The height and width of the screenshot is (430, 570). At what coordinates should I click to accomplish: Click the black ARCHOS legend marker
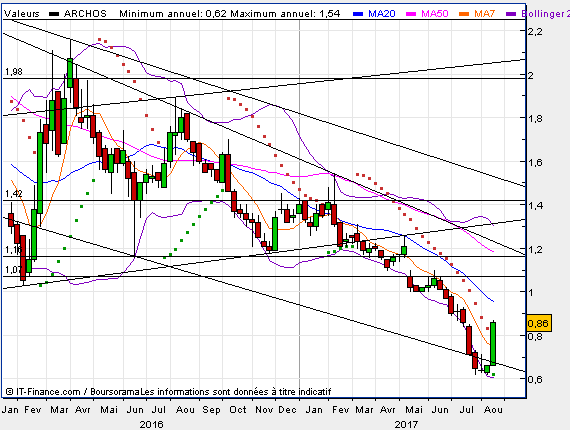click(54, 14)
